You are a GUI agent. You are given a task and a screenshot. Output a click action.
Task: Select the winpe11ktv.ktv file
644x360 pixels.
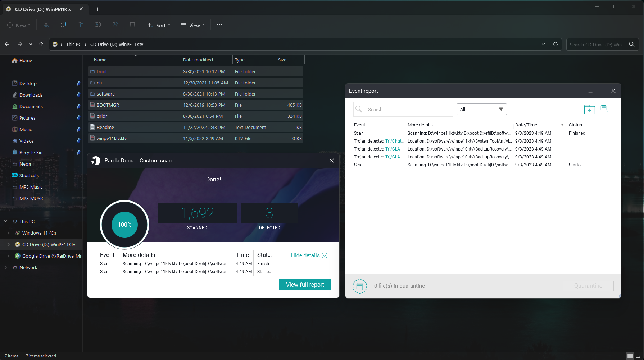click(x=196, y=138)
